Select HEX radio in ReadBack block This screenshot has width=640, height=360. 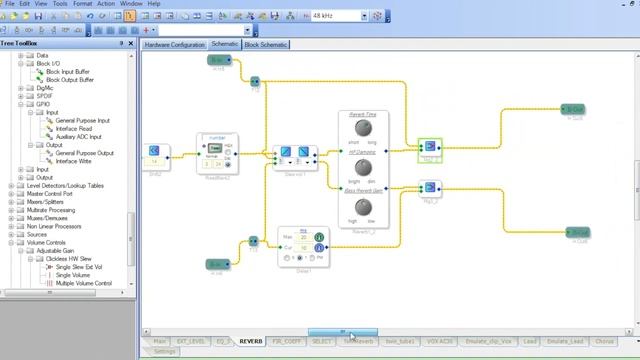tap(228, 152)
